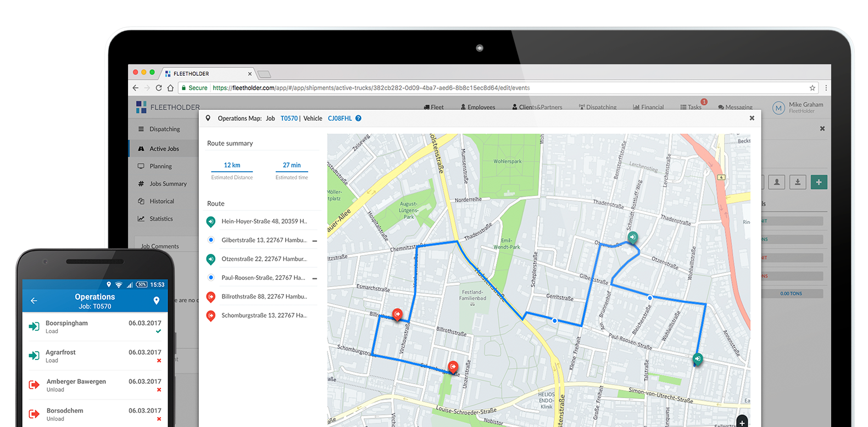Remove the Paul-Roosen-Straße waypoint with minus icon

(x=315, y=279)
